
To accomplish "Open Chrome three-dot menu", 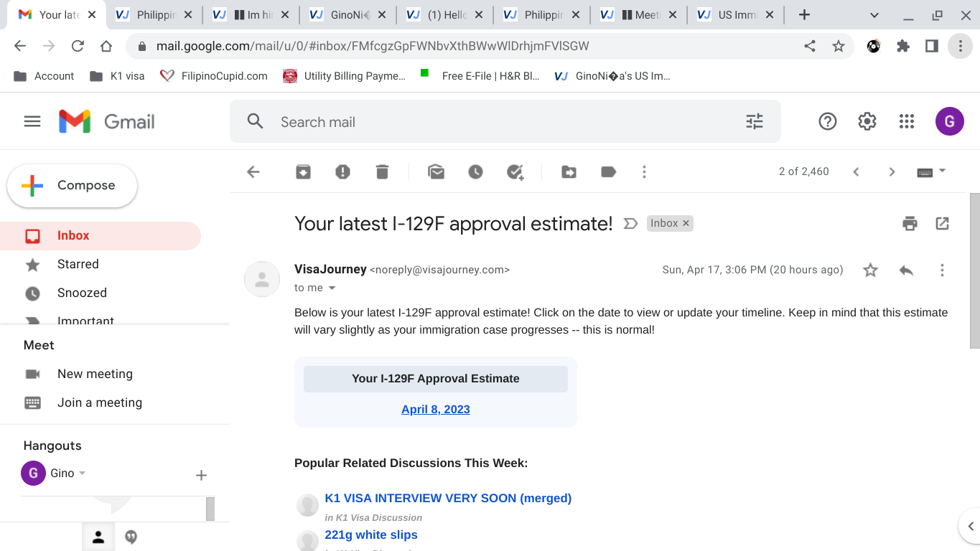I will click(x=961, y=46).
